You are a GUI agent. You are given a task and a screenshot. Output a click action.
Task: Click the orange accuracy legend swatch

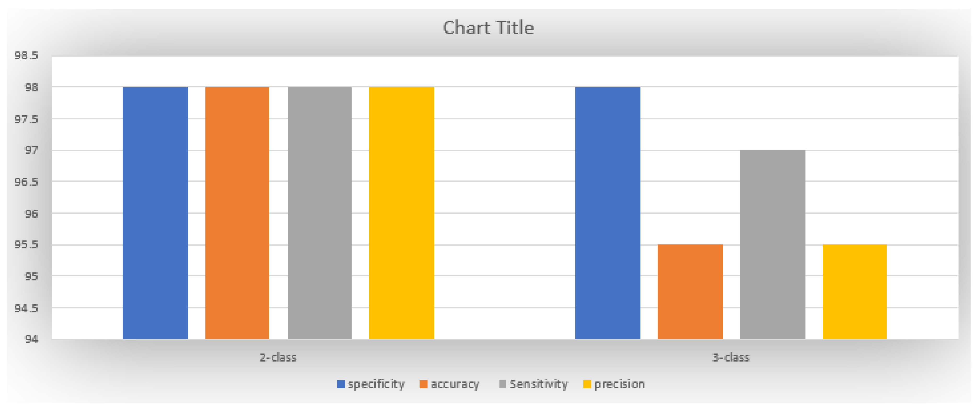tap(423, 384)
